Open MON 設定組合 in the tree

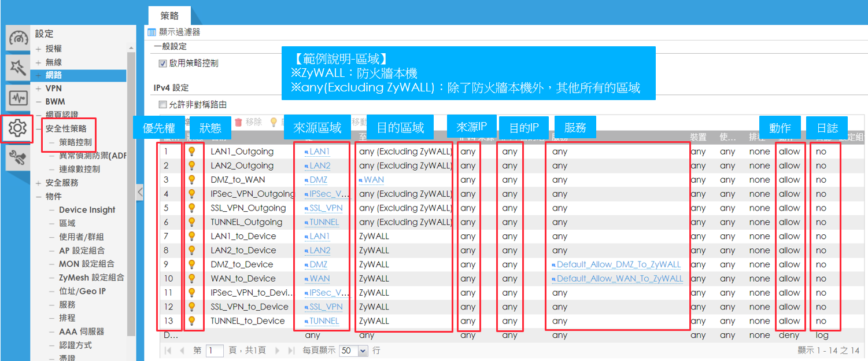click(87, 264)
